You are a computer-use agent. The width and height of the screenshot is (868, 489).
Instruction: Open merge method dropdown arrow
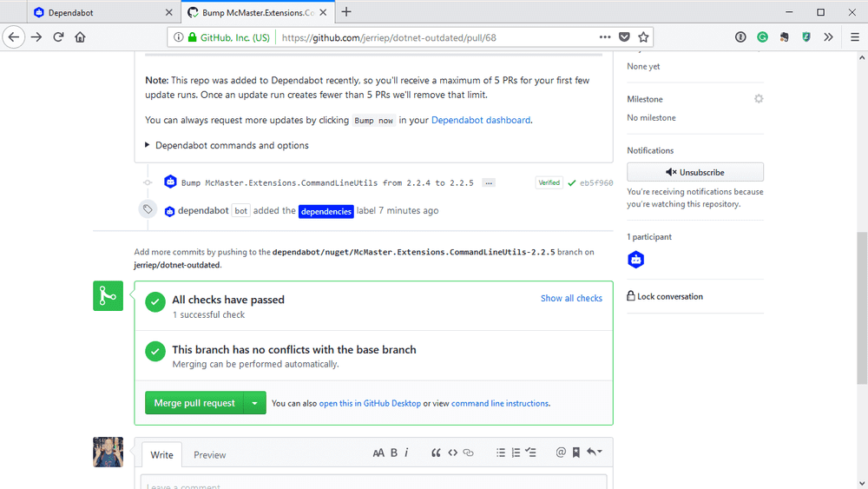tap(254, 403)
